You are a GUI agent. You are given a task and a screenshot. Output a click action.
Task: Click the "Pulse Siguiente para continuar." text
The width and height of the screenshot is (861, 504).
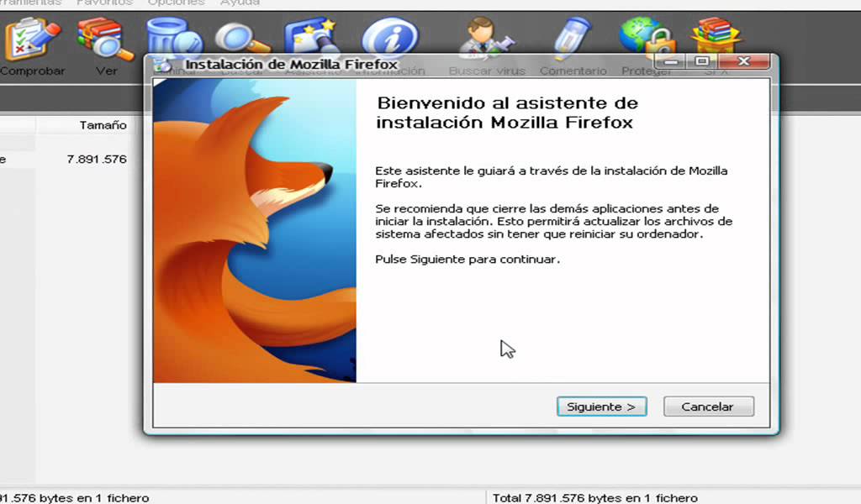(x=467, y=259)
